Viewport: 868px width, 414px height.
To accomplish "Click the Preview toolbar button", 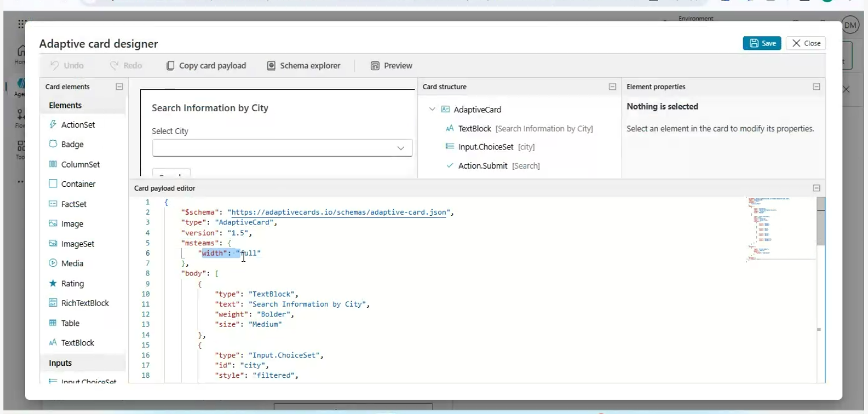I will (x=391, y=66).
